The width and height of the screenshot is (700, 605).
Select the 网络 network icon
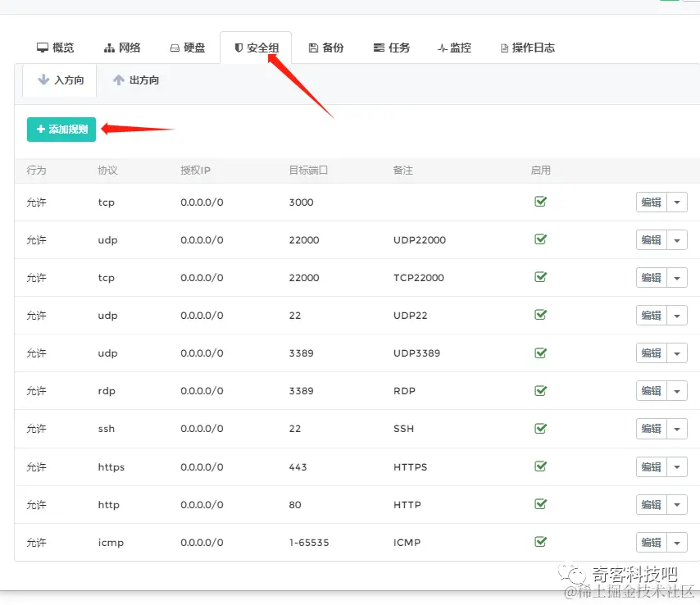111,47
